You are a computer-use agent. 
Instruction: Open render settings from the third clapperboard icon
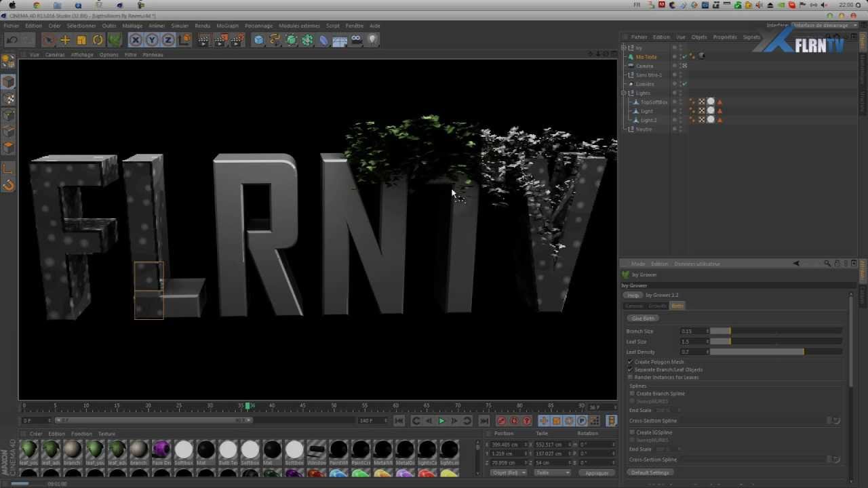point(237,40)
